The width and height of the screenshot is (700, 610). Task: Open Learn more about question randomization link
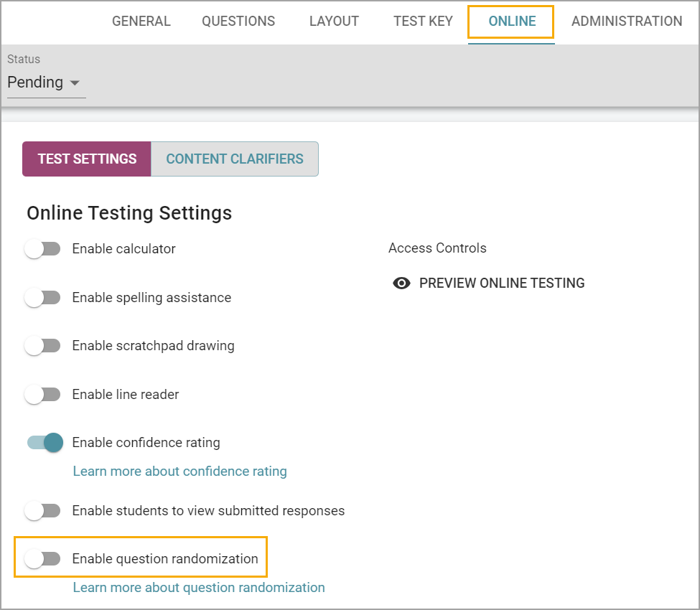click(x=199, y=588)
